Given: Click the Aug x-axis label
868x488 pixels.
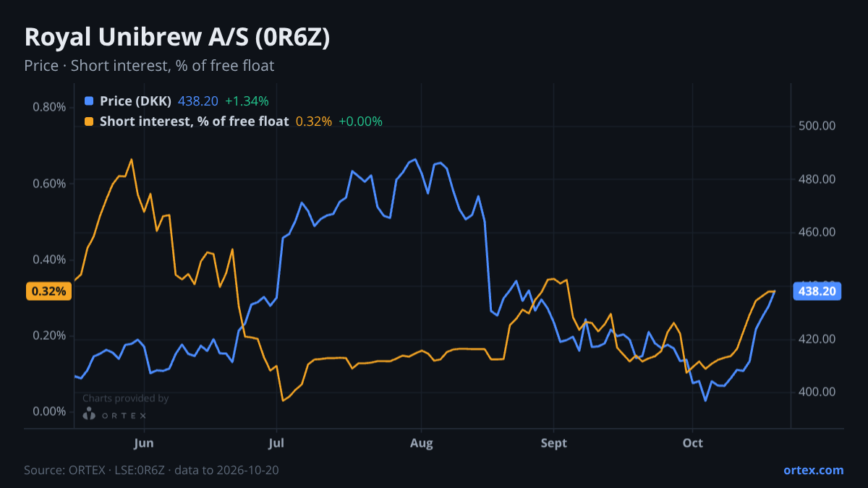Looking at the screenshot, I should coord(422,443).
